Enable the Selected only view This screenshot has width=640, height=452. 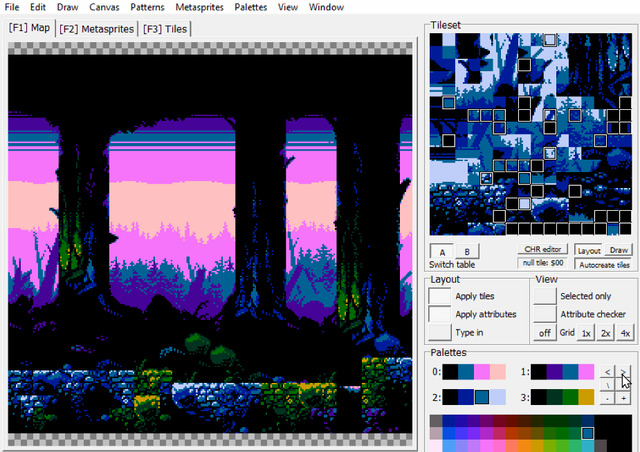click(x=544, y=296)
